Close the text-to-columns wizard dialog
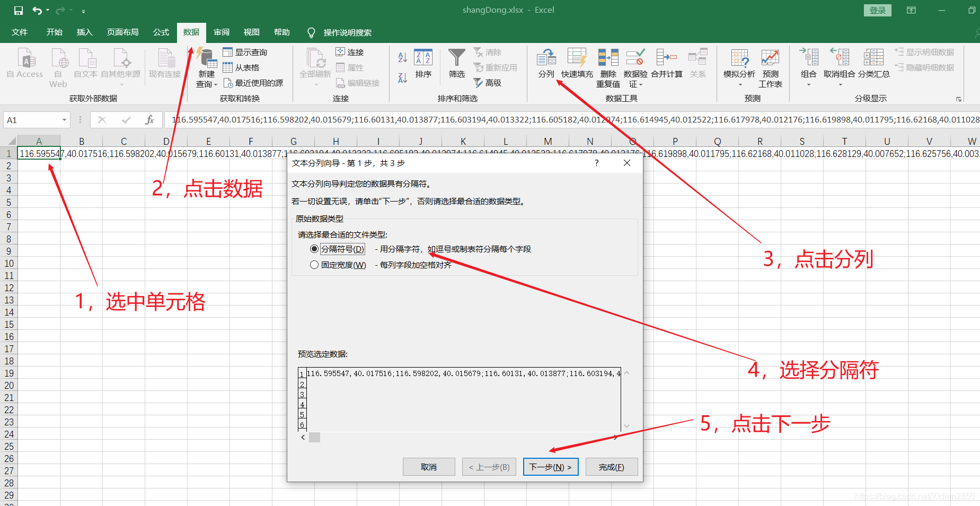This screenshot has width=980, height=506. [627, 163]
